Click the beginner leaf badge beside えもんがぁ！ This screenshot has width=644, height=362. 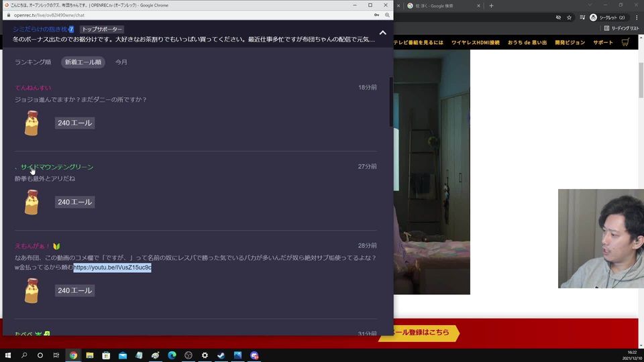coord(56,246)
